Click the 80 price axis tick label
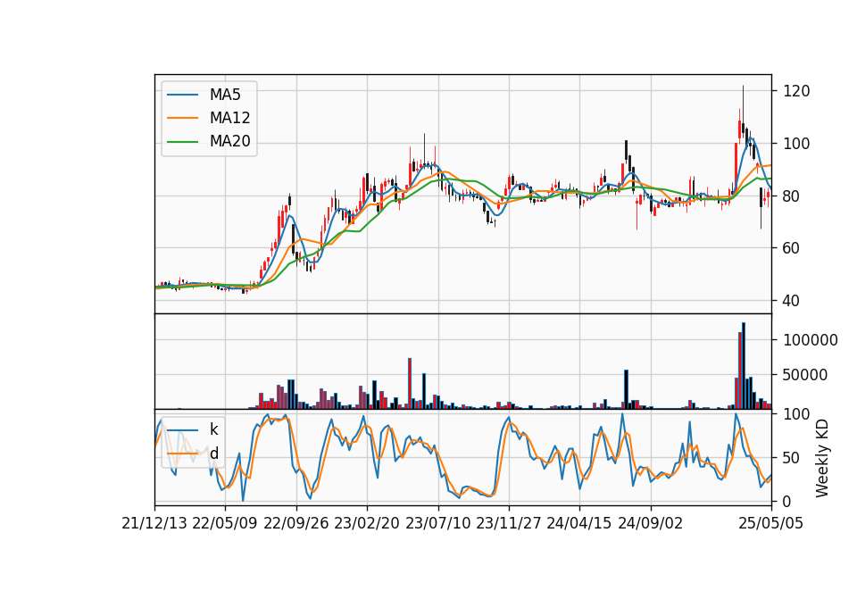 coord(792,196)
